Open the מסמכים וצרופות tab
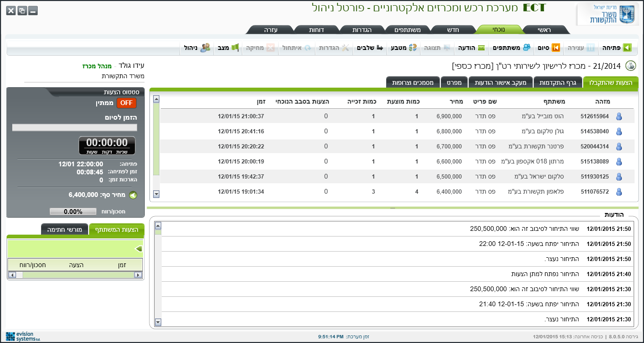 [x=413, y=82]
